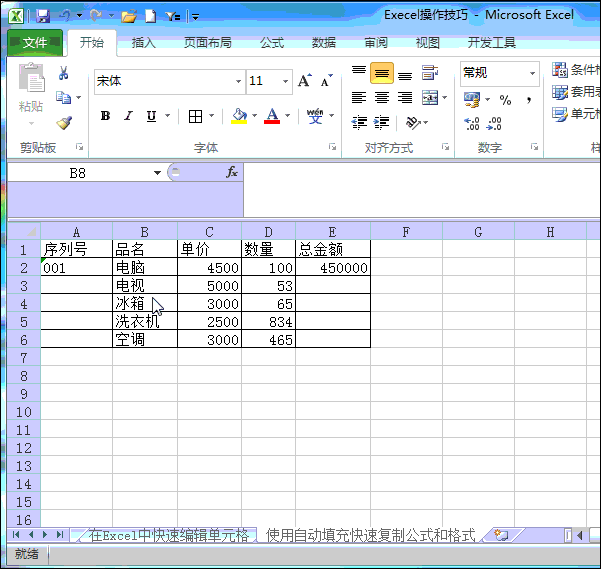Screen dimensions: 601x569
Task: Decrease decimal places icon
Action: click(494, 124)
